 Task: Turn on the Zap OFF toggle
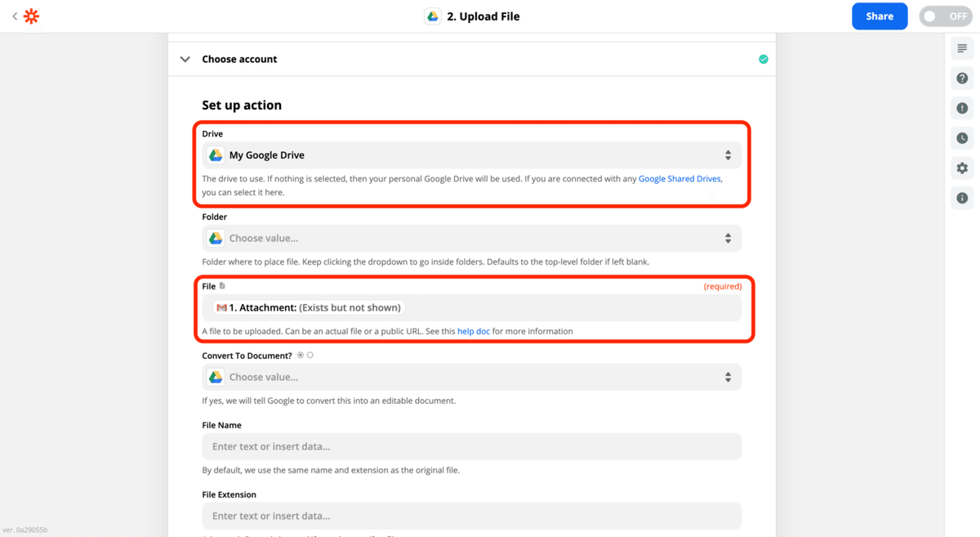(x=945, y=16)
